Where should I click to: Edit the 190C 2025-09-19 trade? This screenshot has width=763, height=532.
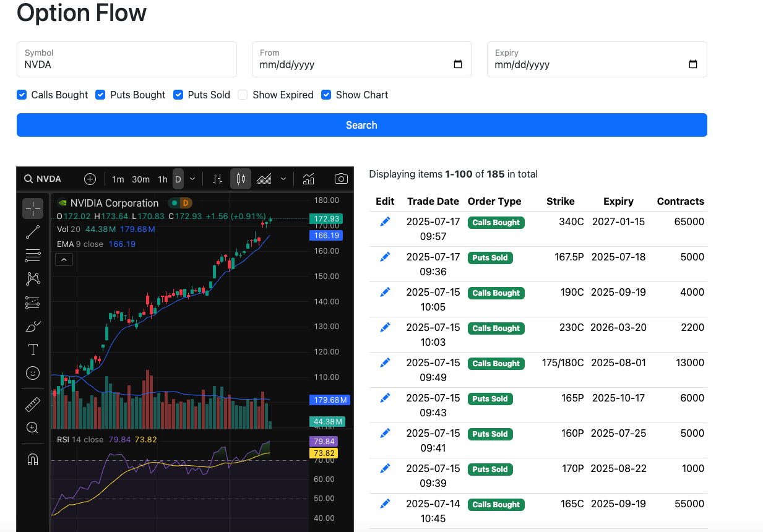click(385, 292)
